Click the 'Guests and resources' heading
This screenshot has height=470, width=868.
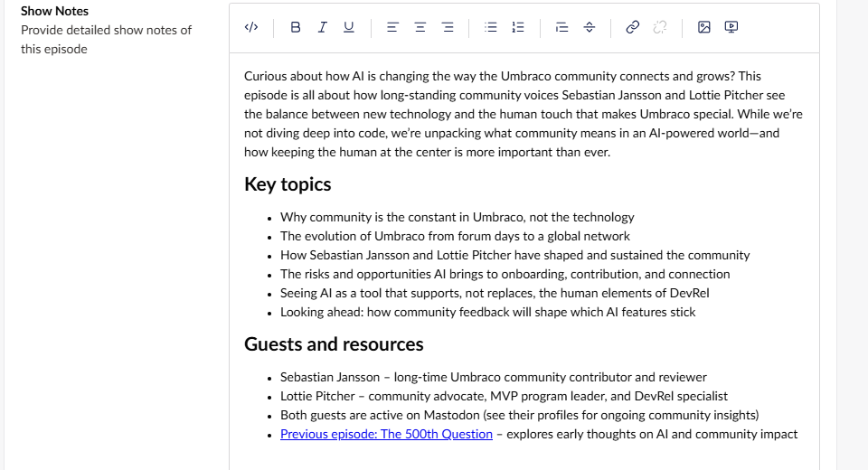pos(334,344)
